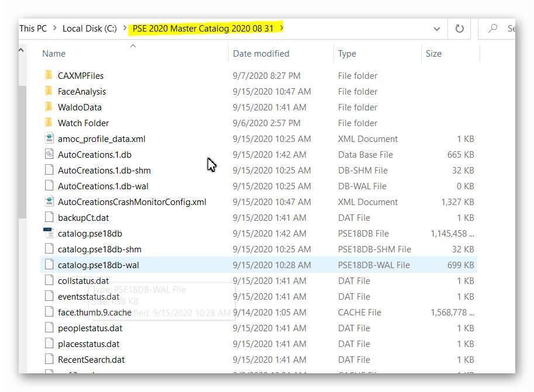Click the WaldoData folder icon
The image size is (534, 392).
(x=49, y=106)
